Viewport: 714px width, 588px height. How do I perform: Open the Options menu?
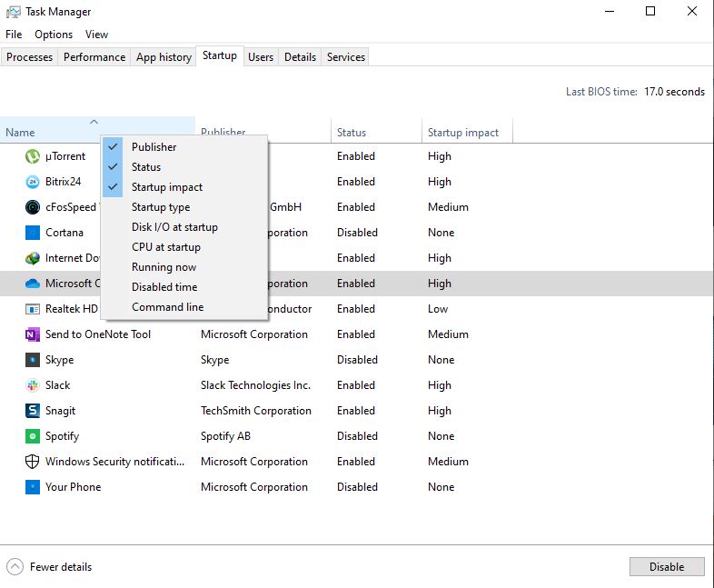(x=54, y=35)
